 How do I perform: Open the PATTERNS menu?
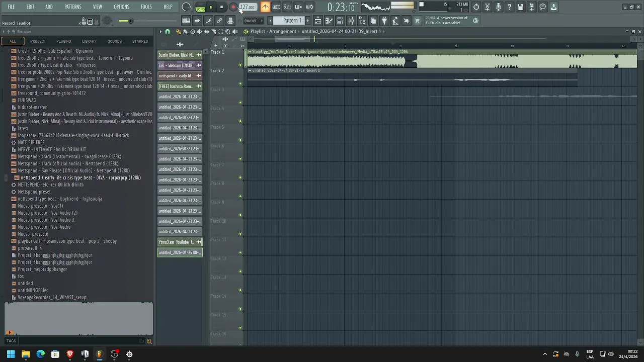[72, 7]
